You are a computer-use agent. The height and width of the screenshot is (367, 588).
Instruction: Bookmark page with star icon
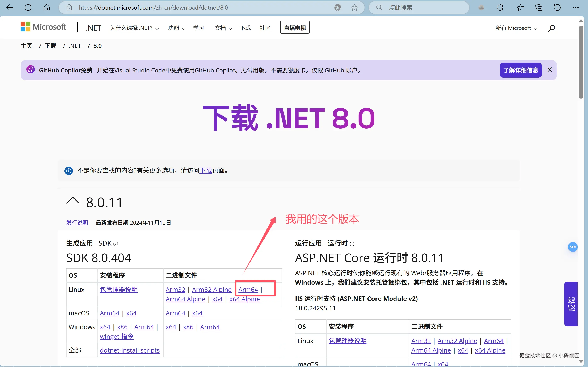point(354,8)
